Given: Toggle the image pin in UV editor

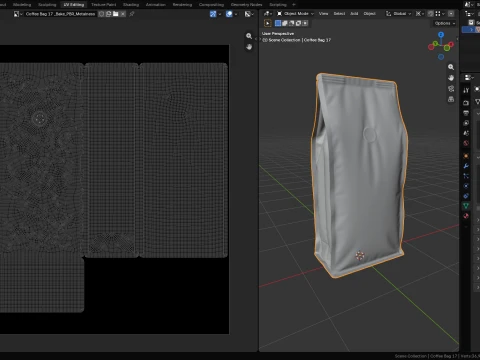Looking at the screenshot, I should (132, 14).
